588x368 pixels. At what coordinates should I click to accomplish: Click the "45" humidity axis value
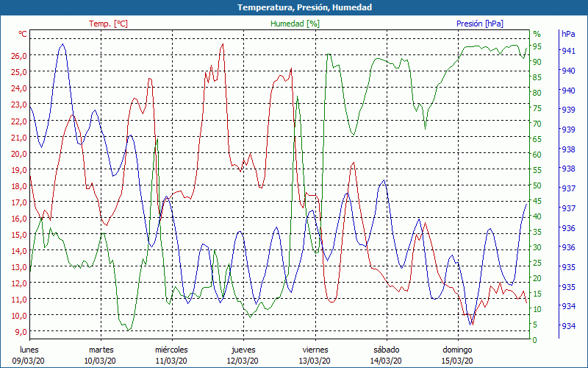click(537, 201)
